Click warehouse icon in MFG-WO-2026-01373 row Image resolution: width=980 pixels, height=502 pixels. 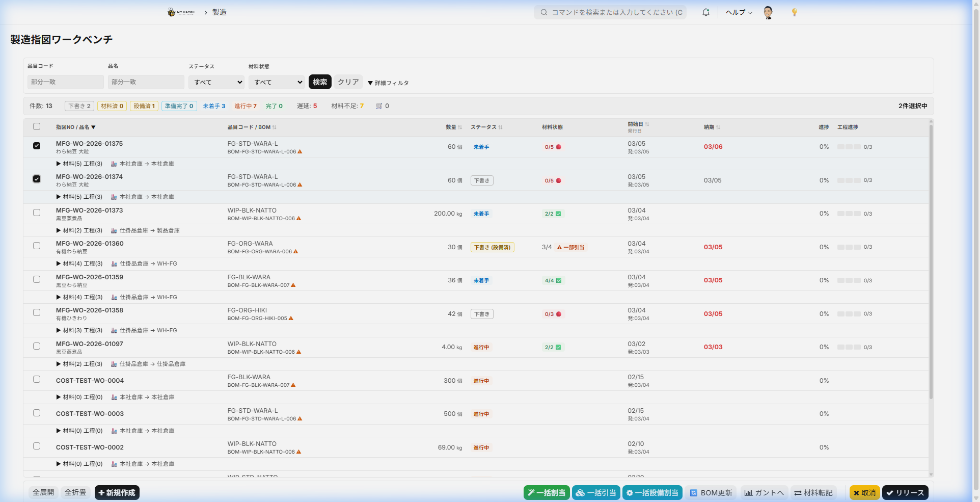tap(114, 230)
